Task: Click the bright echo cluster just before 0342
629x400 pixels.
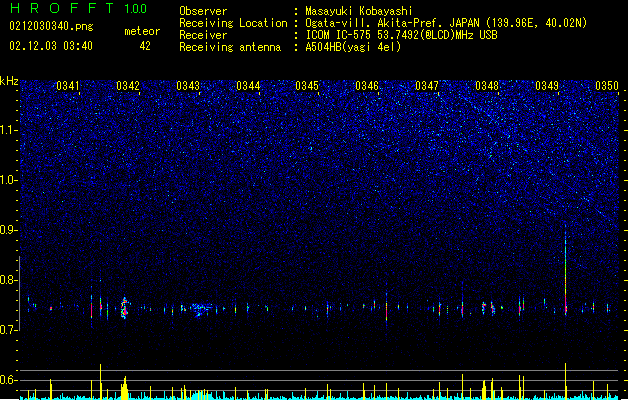Action: point(125,308)
